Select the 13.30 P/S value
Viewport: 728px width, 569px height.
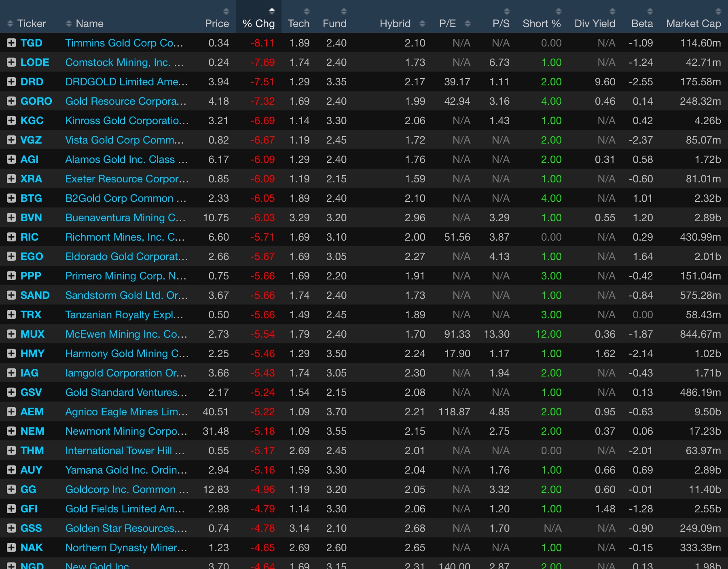(497, 334)
